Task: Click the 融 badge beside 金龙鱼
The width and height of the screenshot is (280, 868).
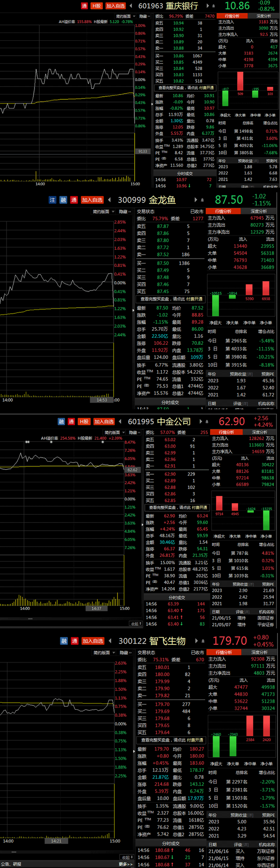Action: pyautogui.click(x=63, y=200)
